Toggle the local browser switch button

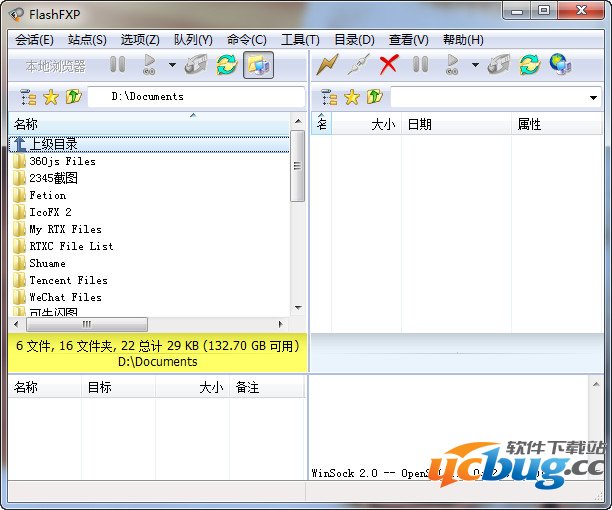258,65
